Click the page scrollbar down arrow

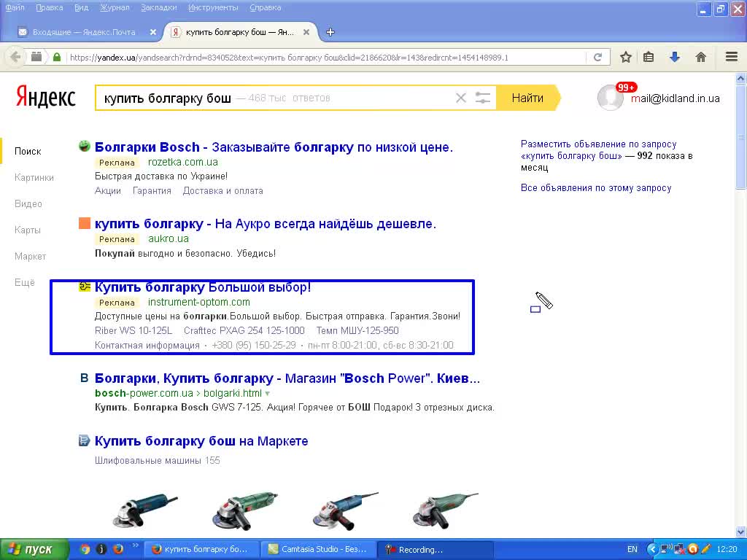coord(741,532)
